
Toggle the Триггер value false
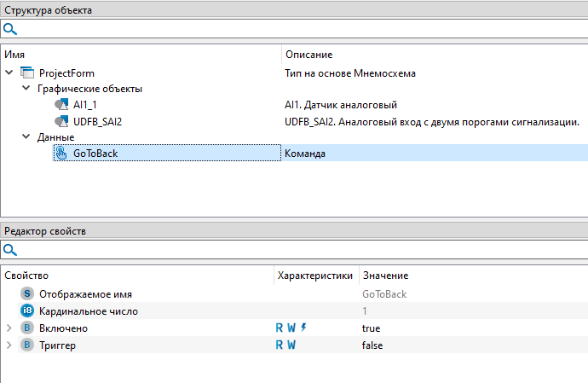point(372,345)
